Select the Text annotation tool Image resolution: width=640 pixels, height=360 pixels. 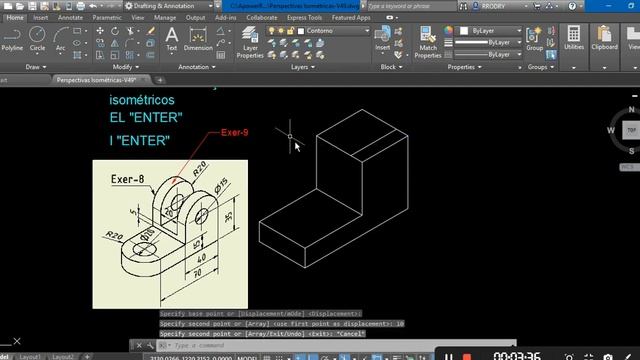point(171,39)
